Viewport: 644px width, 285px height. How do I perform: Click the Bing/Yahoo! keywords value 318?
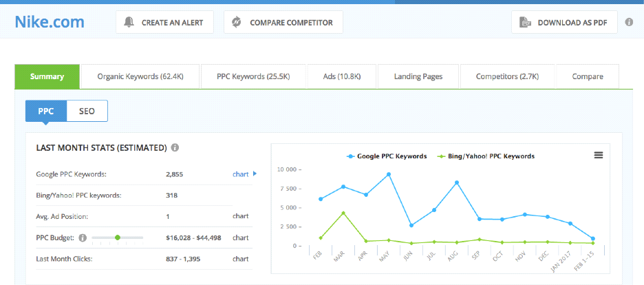[x=172, y=195]
